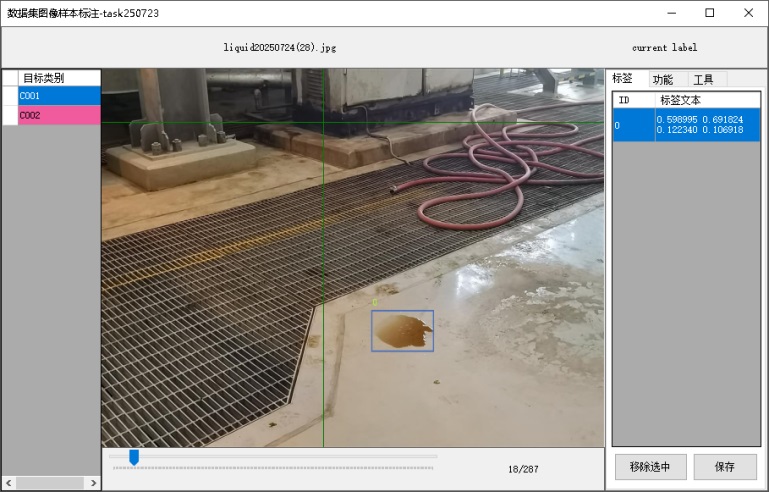The image size is (770, 492).
Task: Click the filename liquid20250724(28).jpg
Action: tap(280, 48)
